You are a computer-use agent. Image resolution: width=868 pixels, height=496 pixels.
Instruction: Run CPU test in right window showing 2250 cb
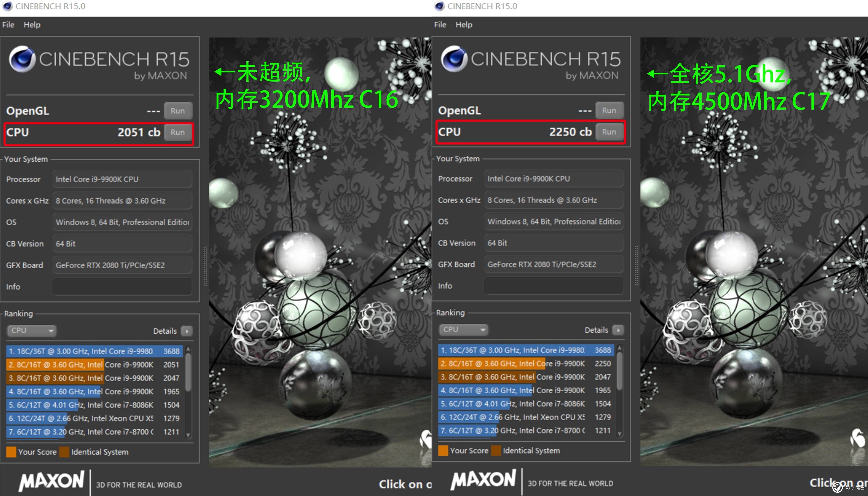point(609,132)
